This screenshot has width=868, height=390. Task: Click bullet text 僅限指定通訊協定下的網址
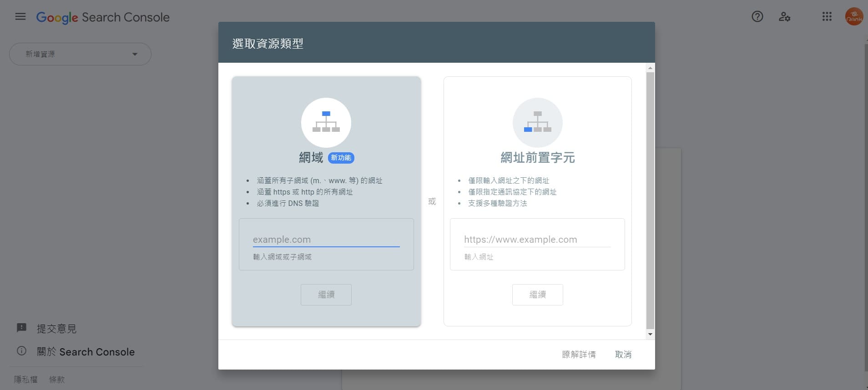click(512, 192)
